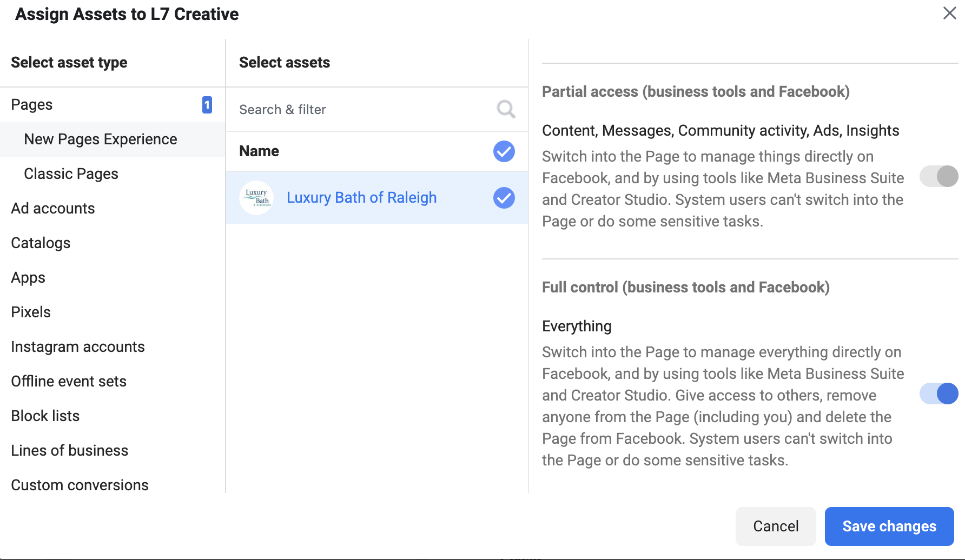Select Ad accounts in the sidebar

click(52, 208)
